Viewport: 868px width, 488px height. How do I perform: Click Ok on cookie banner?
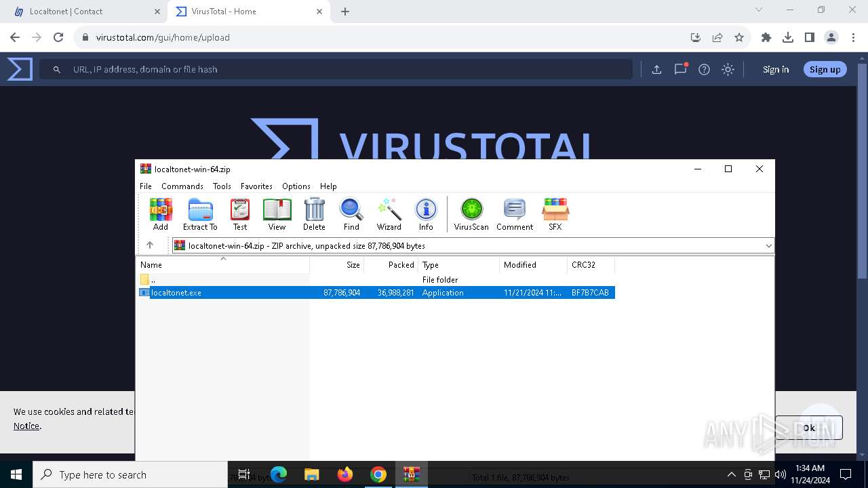coord(809,428)
